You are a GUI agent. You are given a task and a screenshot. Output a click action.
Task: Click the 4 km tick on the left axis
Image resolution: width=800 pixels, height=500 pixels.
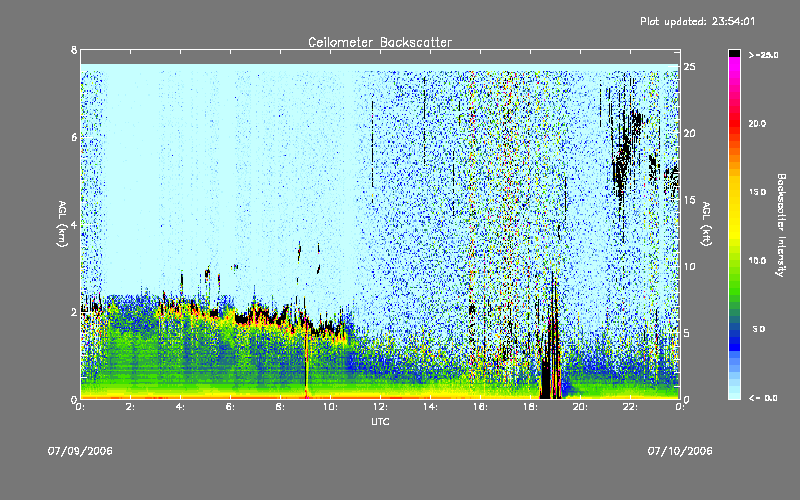point(74,224)
